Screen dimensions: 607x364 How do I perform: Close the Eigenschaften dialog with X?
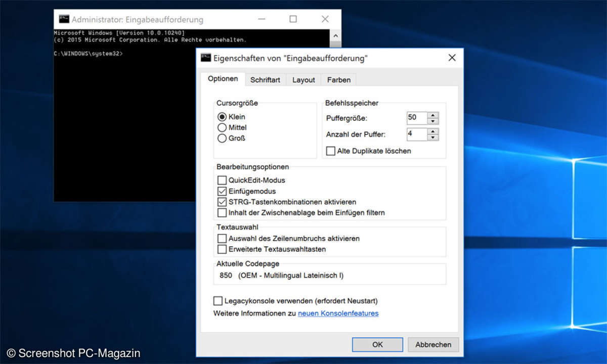[x=452, y=58]
